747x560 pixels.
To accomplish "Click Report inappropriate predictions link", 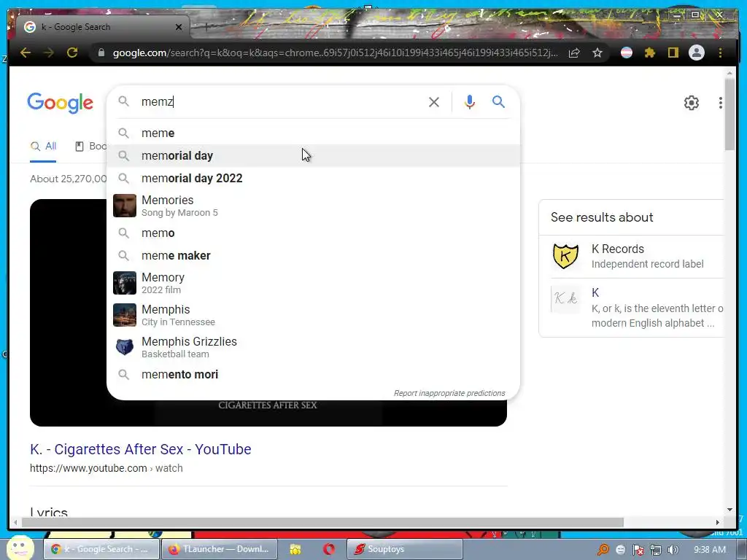I will click(449, 393).
